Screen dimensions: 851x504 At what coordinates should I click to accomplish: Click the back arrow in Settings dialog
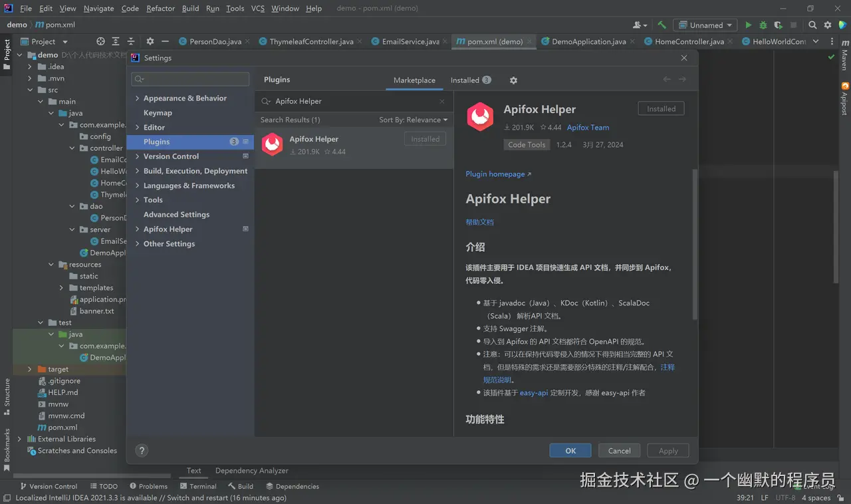pyautogui.click(x=668, y=79)
